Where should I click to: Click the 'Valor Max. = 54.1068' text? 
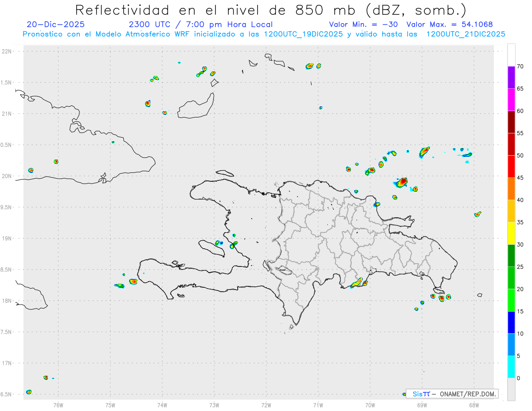450,24
